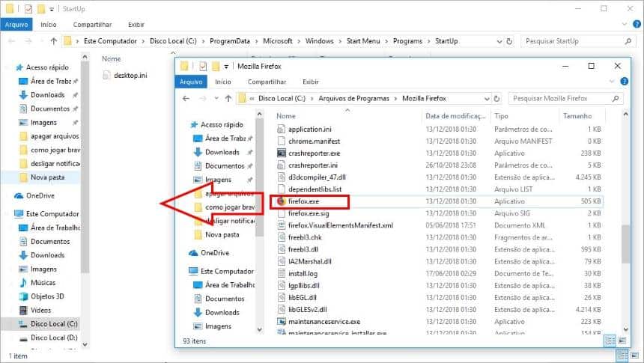Image resolution: width=644 pixels, height=363 pixels.
Task: Click the up-folder arrow in StartUp window
Action: [54, 41]
